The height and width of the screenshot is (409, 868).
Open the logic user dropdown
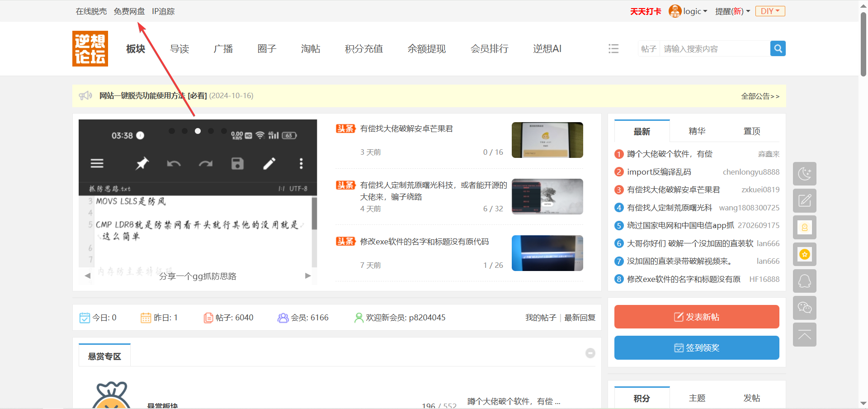pos(695,11)
